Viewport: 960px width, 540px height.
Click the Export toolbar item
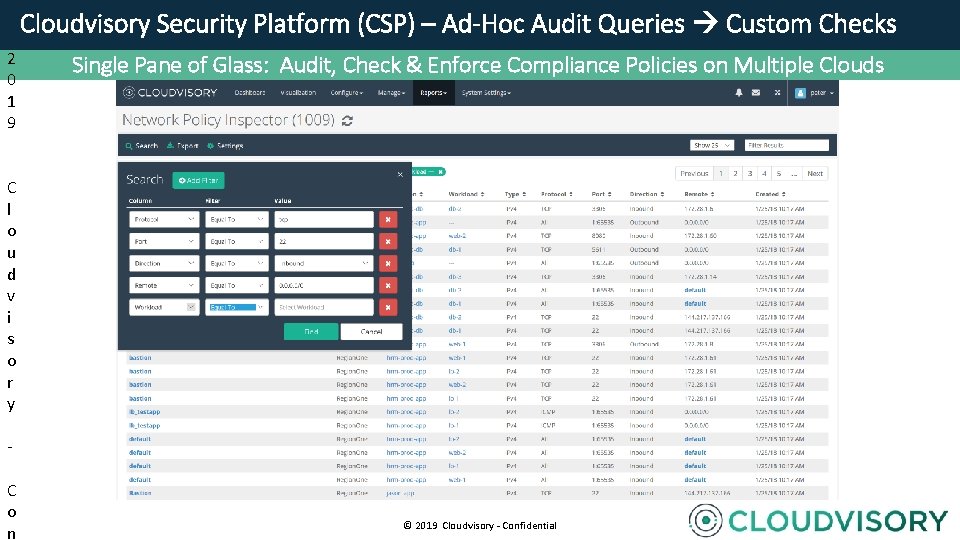182,146
